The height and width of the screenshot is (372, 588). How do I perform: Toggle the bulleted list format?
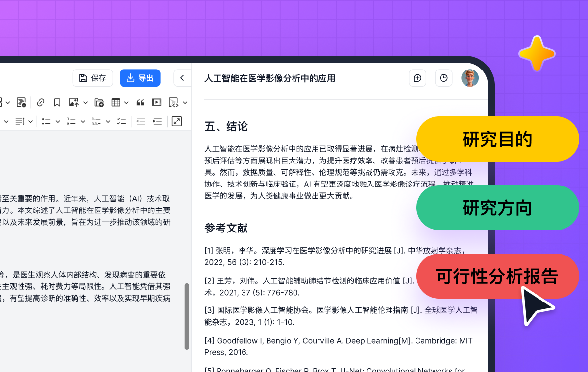(x=47, y=121)
